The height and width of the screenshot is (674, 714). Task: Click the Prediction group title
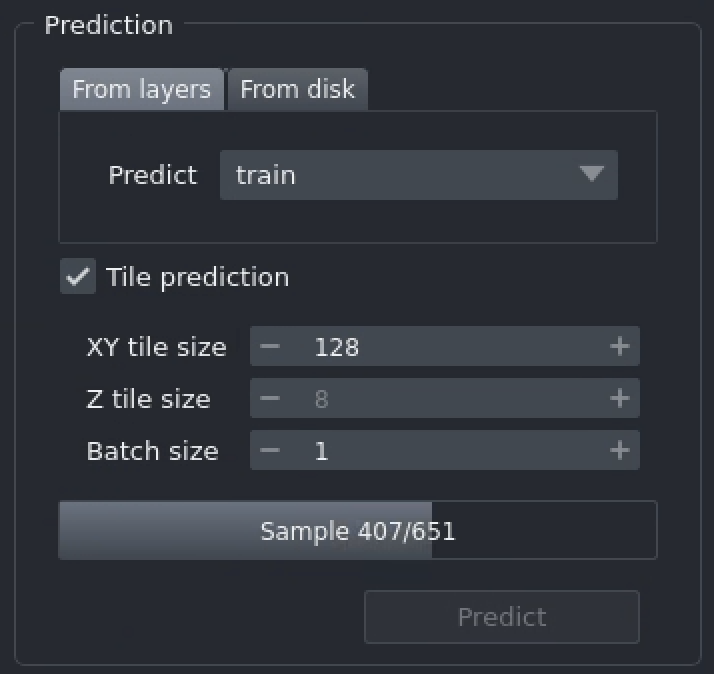108,25
